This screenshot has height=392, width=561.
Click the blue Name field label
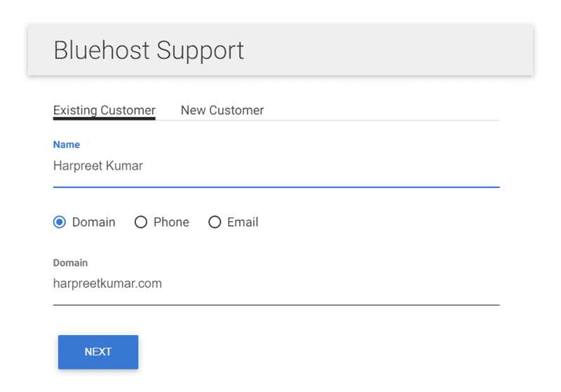point(67,144)
